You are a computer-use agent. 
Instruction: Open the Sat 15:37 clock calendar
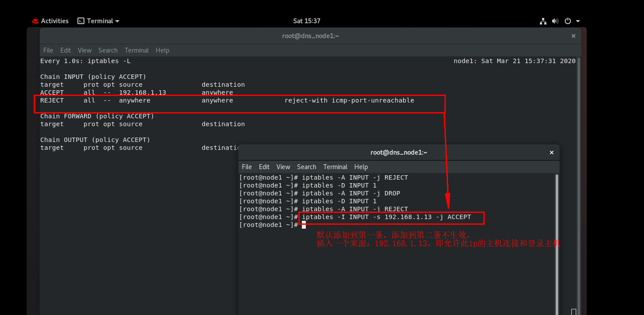point(307,21)
